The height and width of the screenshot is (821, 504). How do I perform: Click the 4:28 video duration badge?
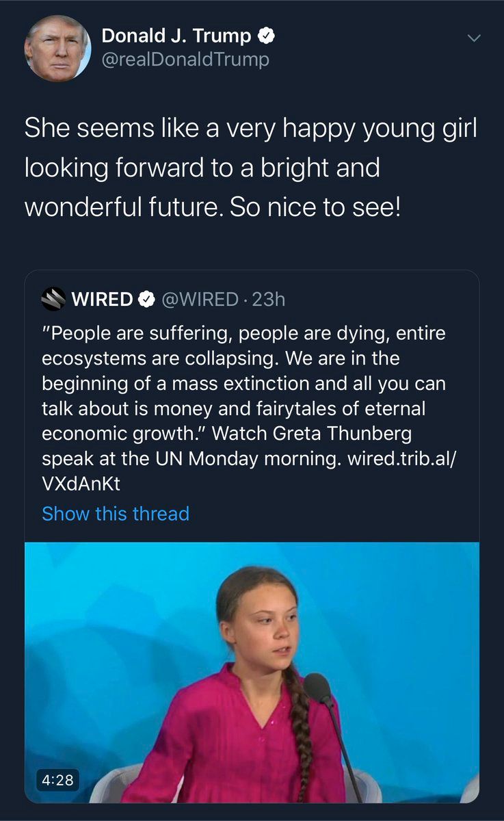pos(59,778)
